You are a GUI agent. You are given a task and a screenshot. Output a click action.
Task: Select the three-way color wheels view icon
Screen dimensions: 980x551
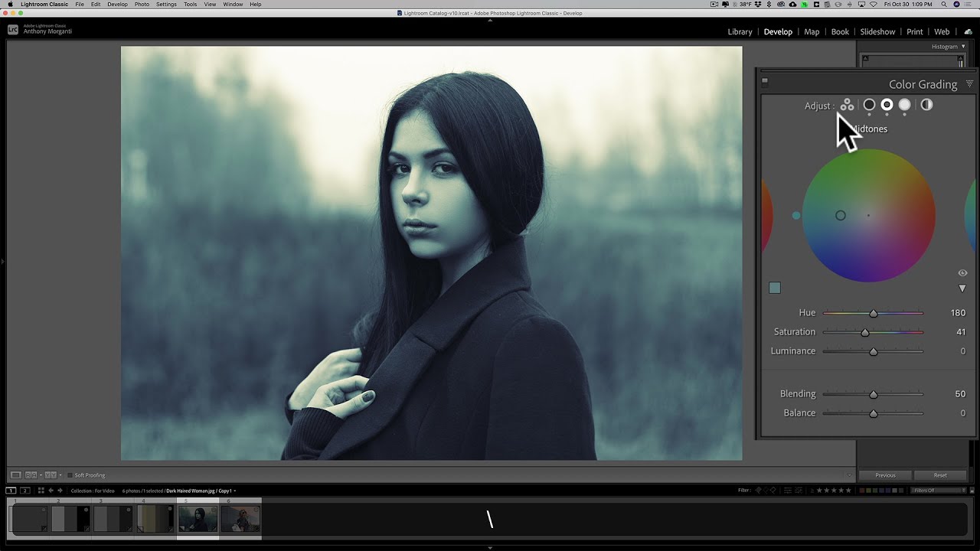click(847, 105)
